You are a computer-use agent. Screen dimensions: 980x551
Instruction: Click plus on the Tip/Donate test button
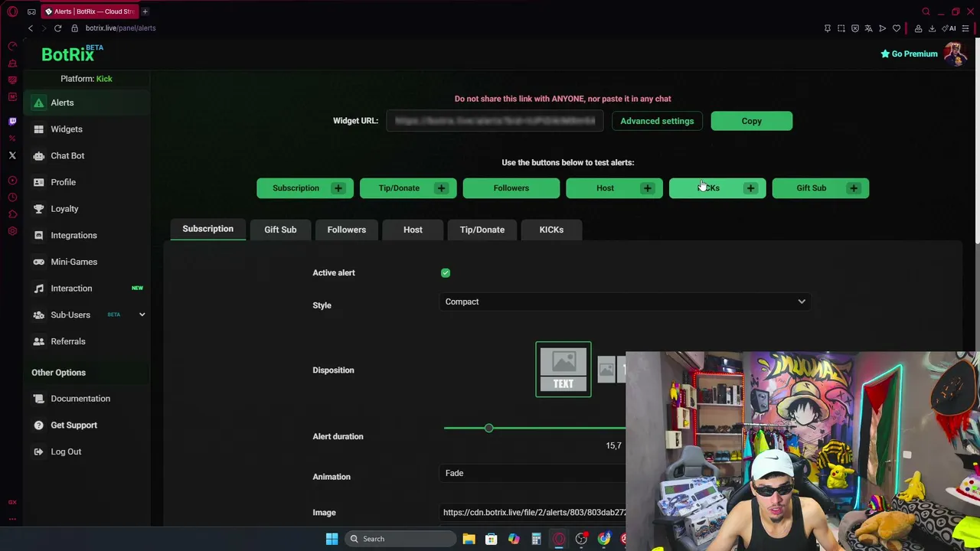(x=441, y=188)
